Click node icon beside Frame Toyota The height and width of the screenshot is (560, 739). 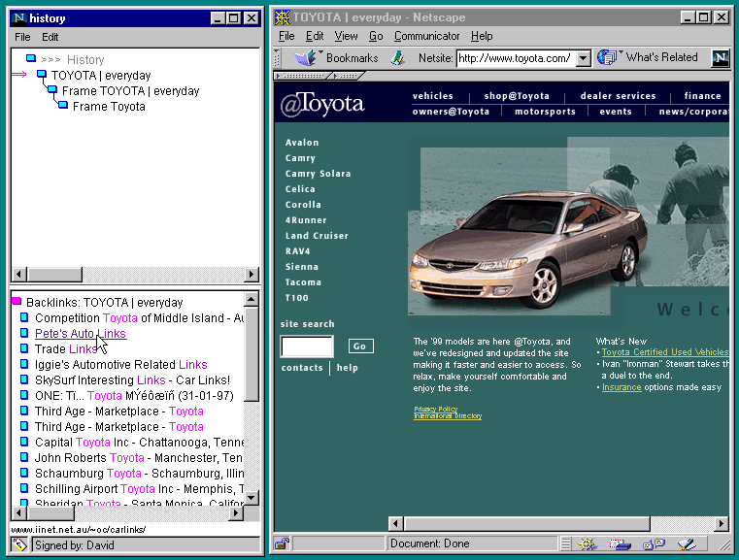pyautogui.click(x=63, y=105)
